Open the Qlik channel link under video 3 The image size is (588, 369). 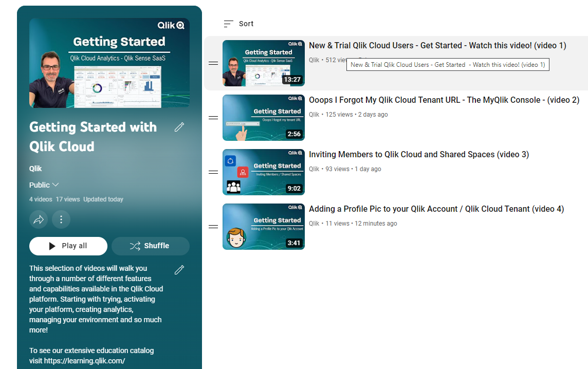(314, 169)
